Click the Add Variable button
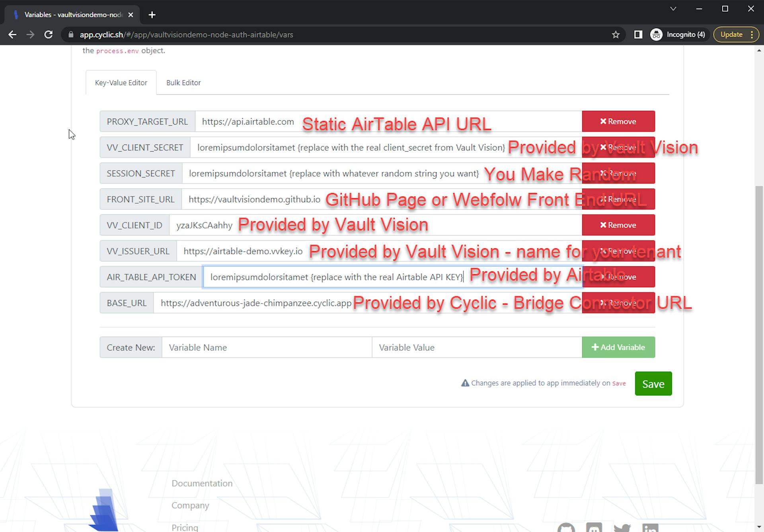 pyautogui.click(x=618, y=347)
